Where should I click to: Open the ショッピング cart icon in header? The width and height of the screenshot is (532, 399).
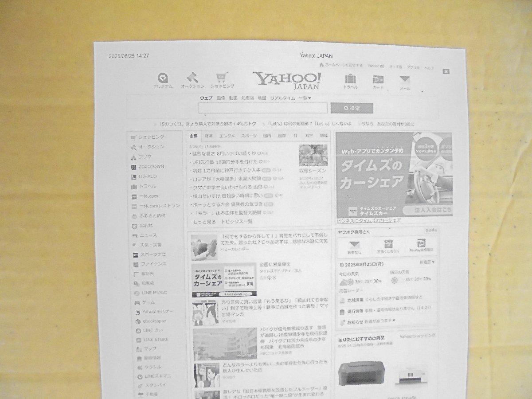point(222,78)
